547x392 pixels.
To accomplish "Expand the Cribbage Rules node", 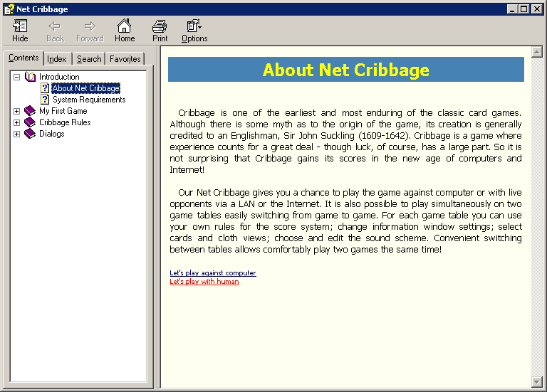I will pyautogui.click(x=17, y=122).
